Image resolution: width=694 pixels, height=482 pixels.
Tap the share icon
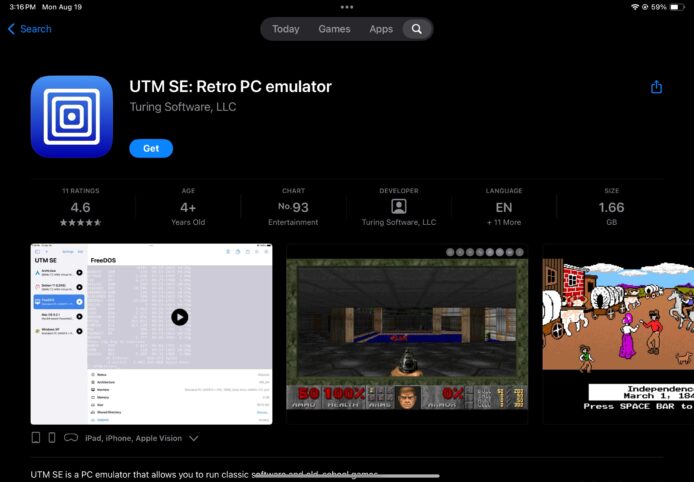pyautogui.click(x=656, y=87)
